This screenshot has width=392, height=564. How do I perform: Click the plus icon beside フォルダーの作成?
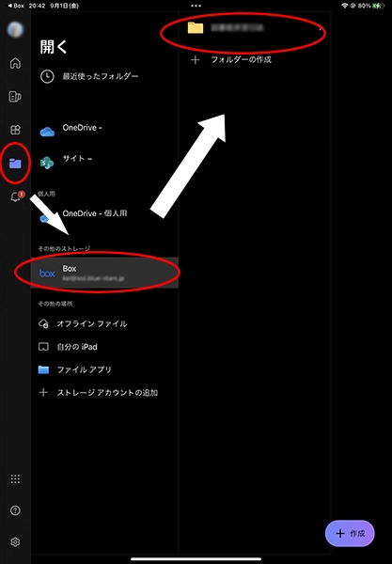tap(196, 60)
